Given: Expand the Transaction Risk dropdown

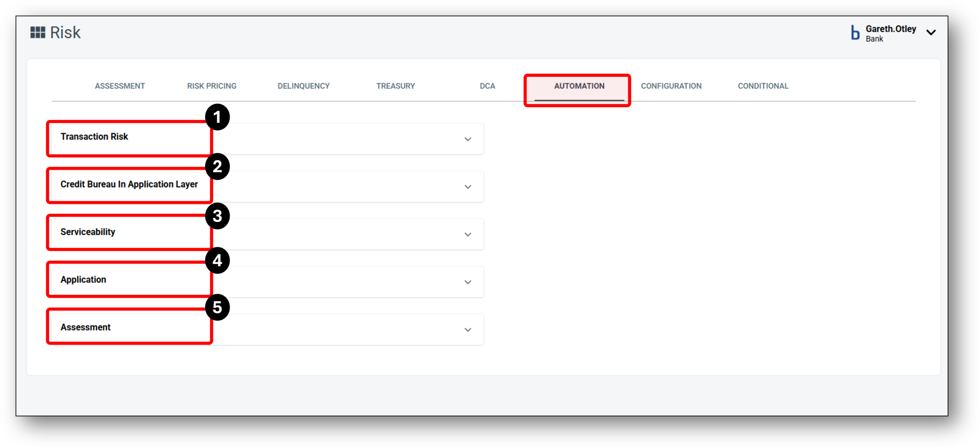Looking at the screenshot, I should pos(467,139).
